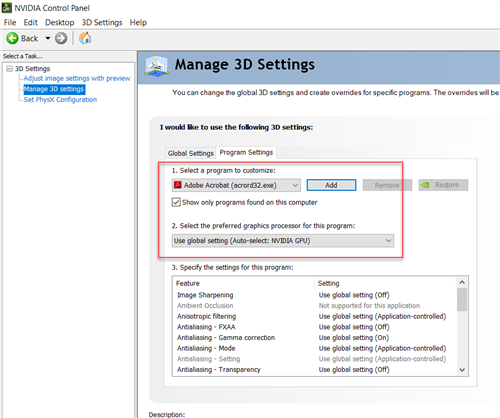
Task: Open Adjust image settings with preview
Action: 77,78
